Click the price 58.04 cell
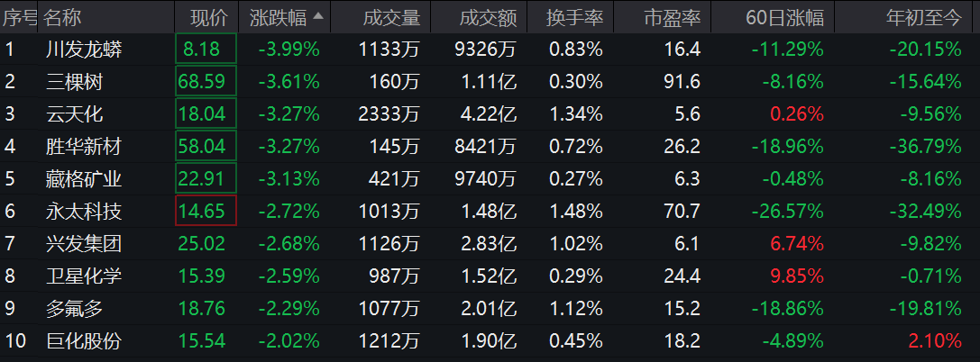Image resolution: width=980 pixels, height=362 pixels. coord(206,146)
